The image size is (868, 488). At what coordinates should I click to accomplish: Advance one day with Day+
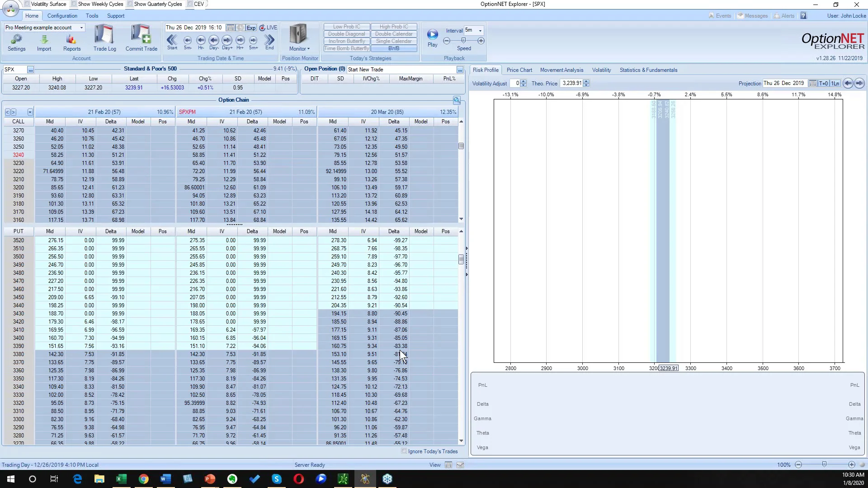pyautogui.click(x=227, y=42)
